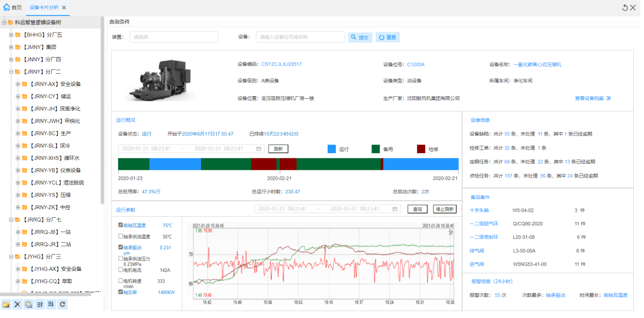The height and width of the screenshot is (318, 644).
Task: Click the new folder icon in tree toolbar
Action: (x=6, y=304)
